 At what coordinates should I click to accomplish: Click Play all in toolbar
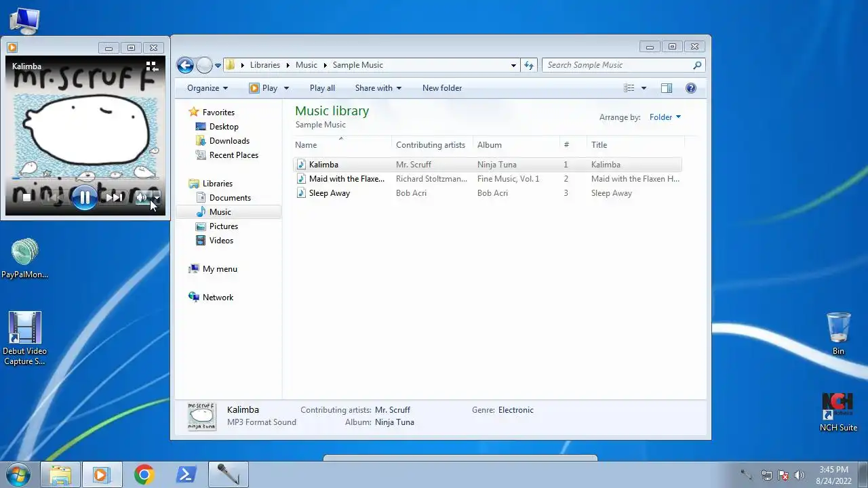[x=322, y=88]
